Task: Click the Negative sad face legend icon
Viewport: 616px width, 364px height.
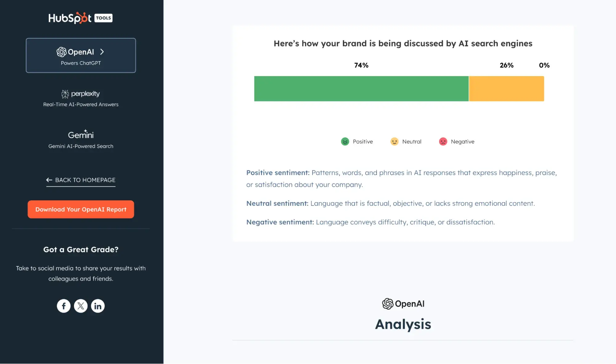Action: (x=443, y=141)
